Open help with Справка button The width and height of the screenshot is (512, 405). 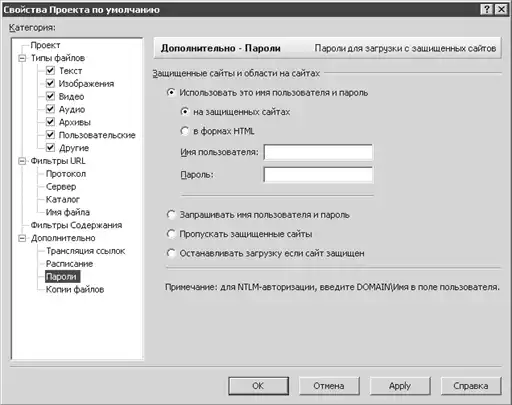pyautogui.click(x=471, y=386)
